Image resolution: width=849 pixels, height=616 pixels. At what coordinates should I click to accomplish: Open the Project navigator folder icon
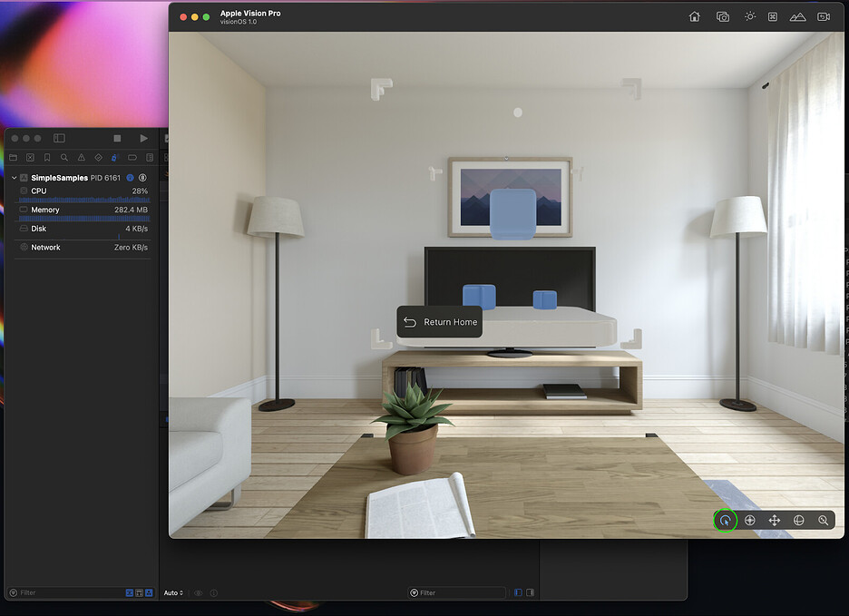(14, 158)
